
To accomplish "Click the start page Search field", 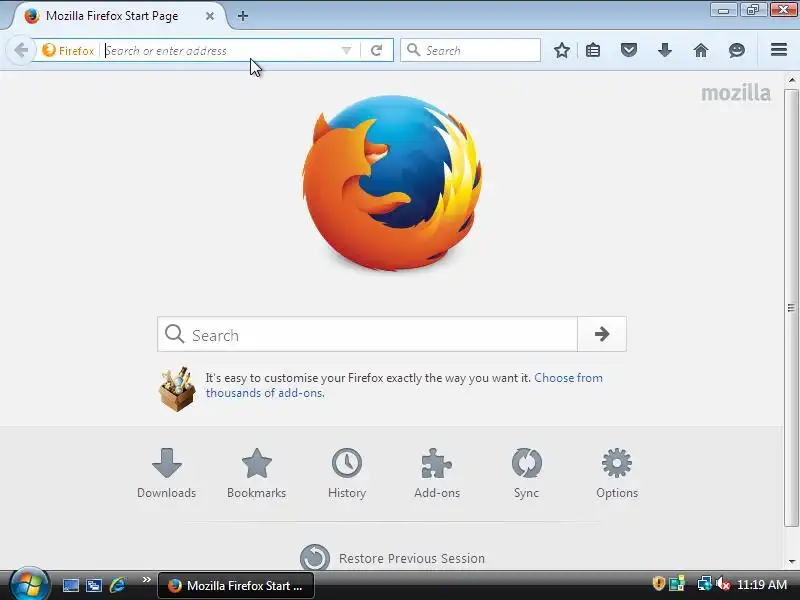I will [367, 334].
